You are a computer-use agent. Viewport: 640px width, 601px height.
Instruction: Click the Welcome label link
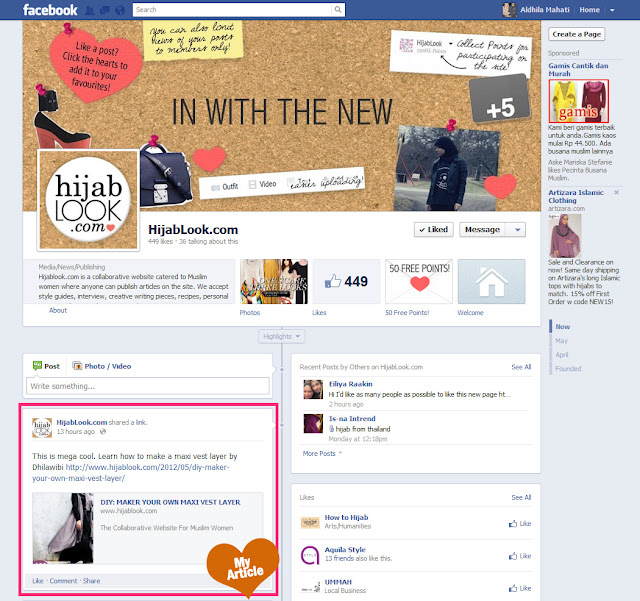tap(470, 313)
